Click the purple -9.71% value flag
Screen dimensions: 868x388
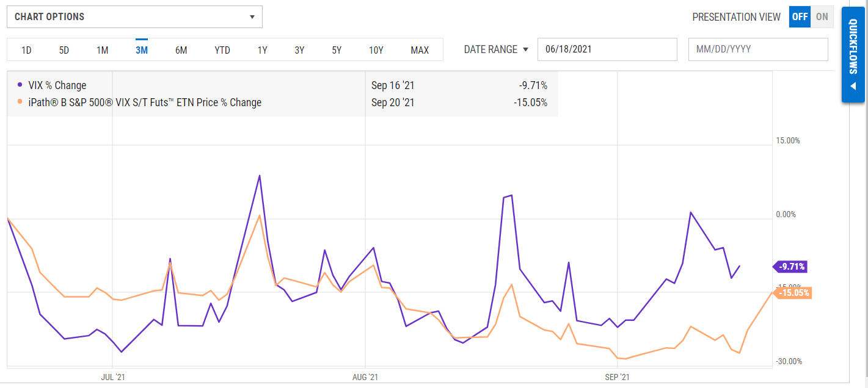(x=790, y=267)
